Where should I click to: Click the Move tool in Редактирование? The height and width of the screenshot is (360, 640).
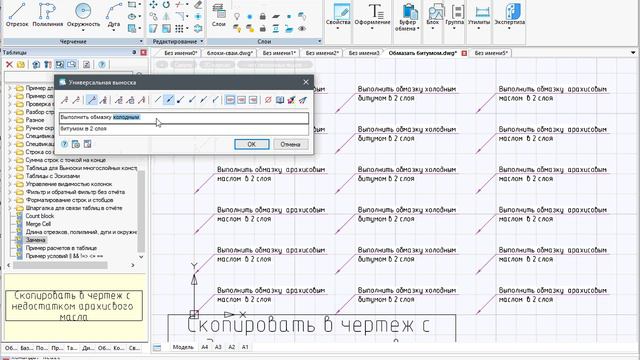(153, 4)
